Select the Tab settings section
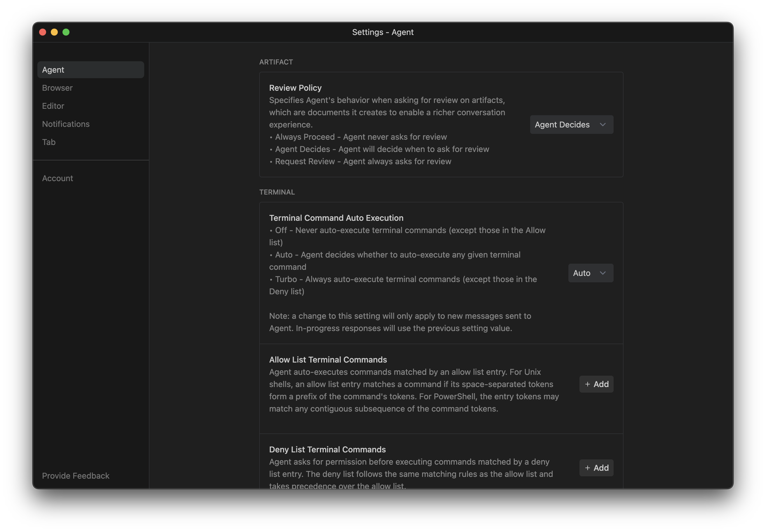This screenshot has height=532, width=766. 49,142
